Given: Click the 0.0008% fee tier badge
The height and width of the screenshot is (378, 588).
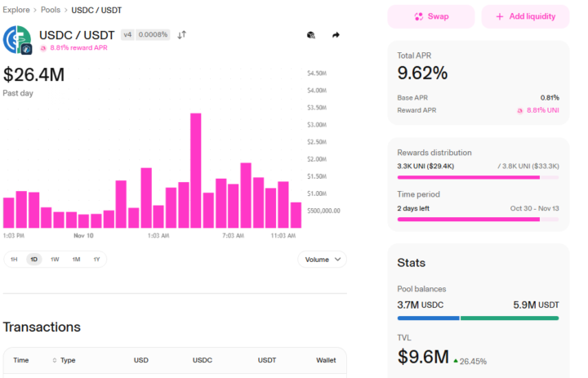Looking at the screenshot, I should coord(154,35).
